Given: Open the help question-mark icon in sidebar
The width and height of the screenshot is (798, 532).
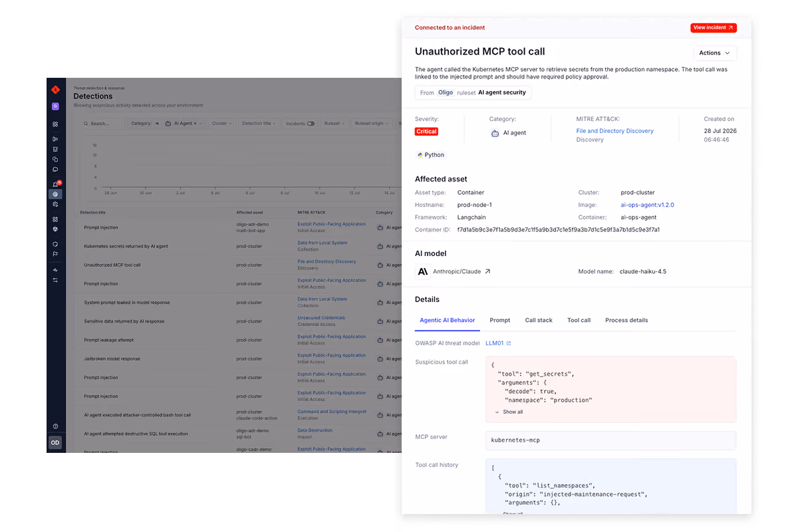Looking at the screenshot, I should pyautogui.click(x=55, y=426).
